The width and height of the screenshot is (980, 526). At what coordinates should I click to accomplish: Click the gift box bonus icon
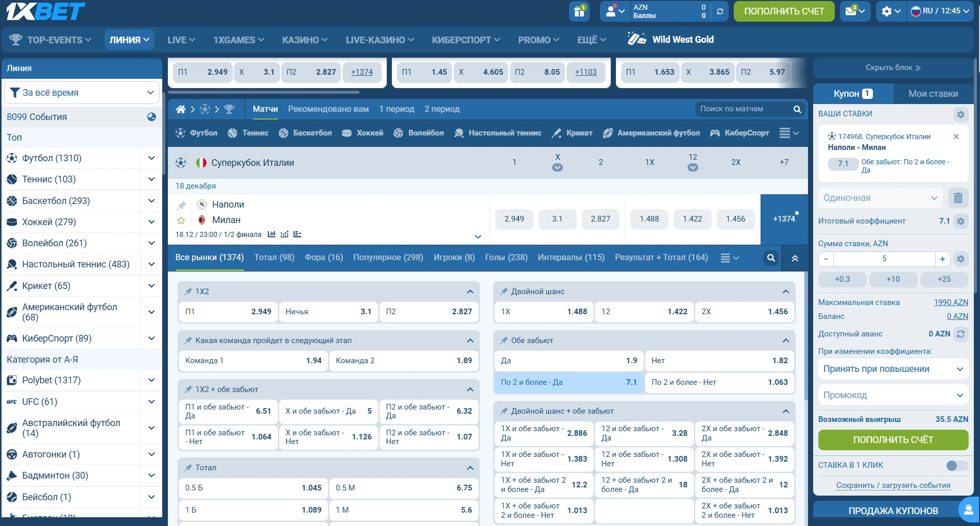[579, 11]
